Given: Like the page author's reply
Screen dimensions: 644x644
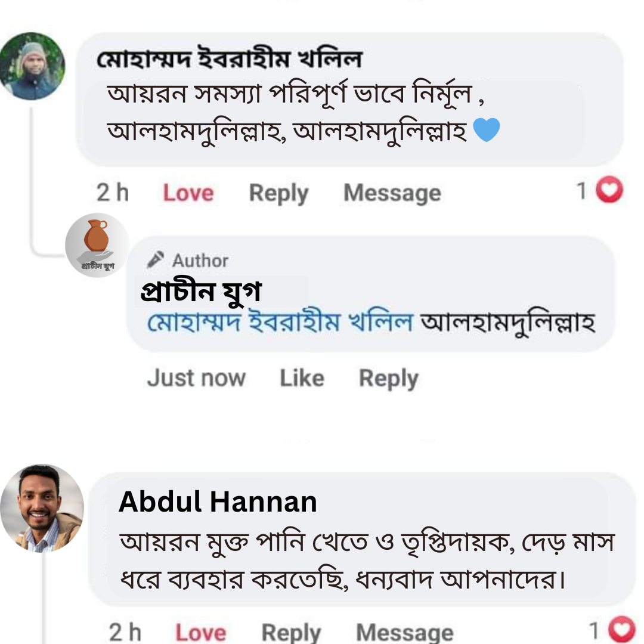Looking at the screenshot, I should point(302,378).
